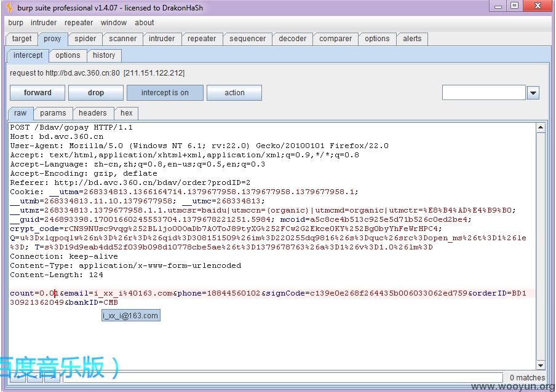556x392 pixels.
Task: Click the User-Agent header line
Action: (x=199, y=146)
